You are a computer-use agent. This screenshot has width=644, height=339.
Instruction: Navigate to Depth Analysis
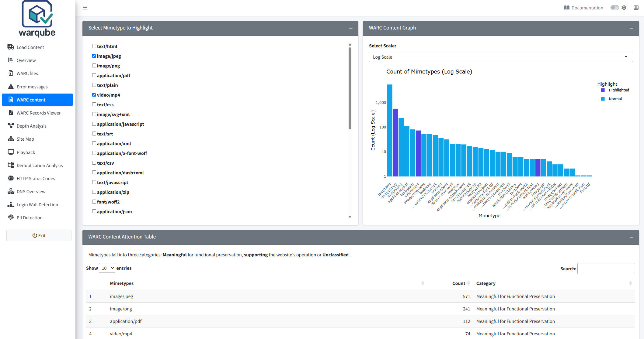click(x=37, y=126)
